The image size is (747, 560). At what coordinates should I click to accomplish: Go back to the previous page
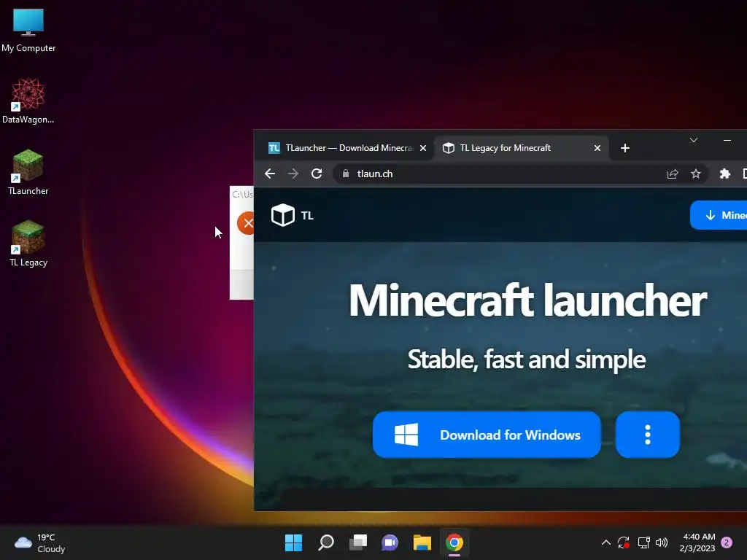[x=270, y=174]
